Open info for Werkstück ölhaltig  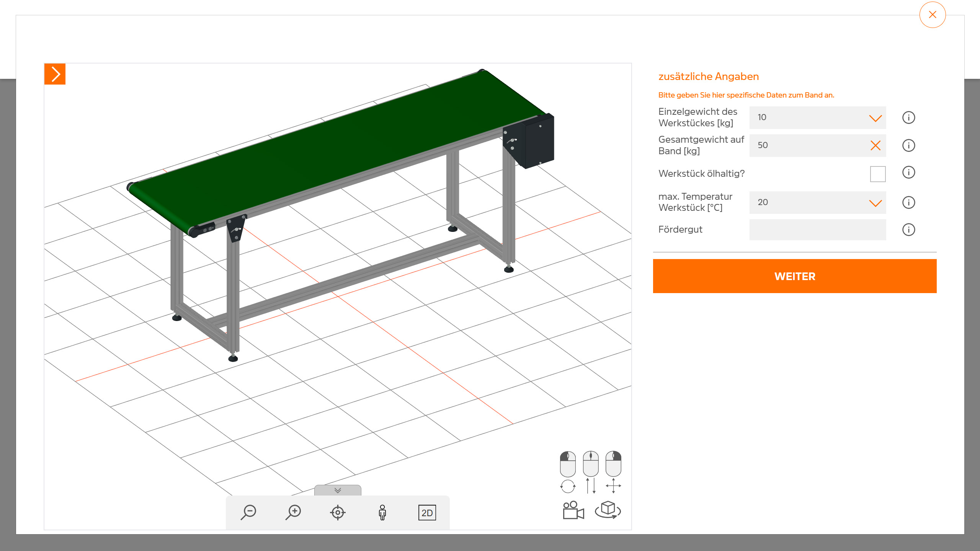[x=908, y=173]
